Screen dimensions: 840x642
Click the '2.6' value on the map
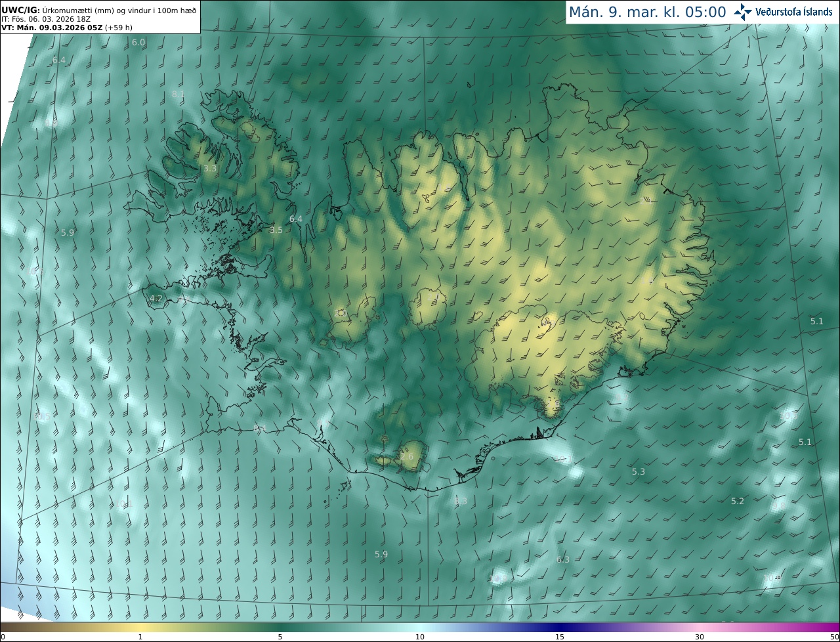(407, 457)
